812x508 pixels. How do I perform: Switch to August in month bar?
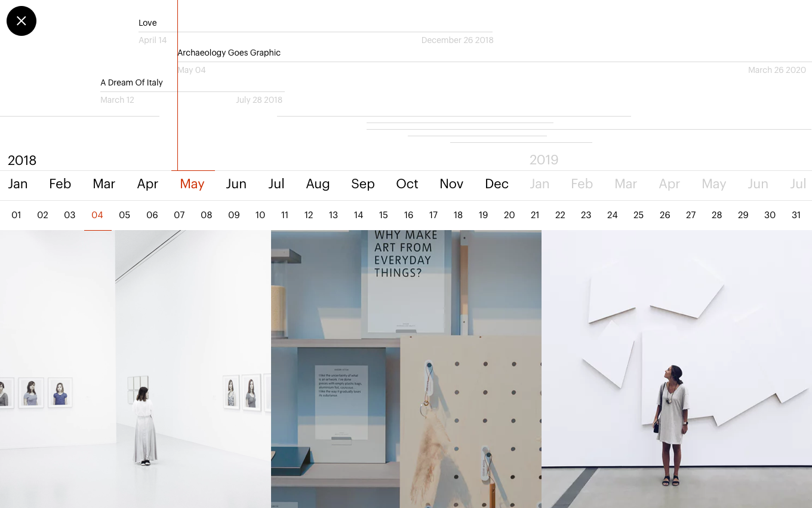pyautogui.click(x=318, y=184)
